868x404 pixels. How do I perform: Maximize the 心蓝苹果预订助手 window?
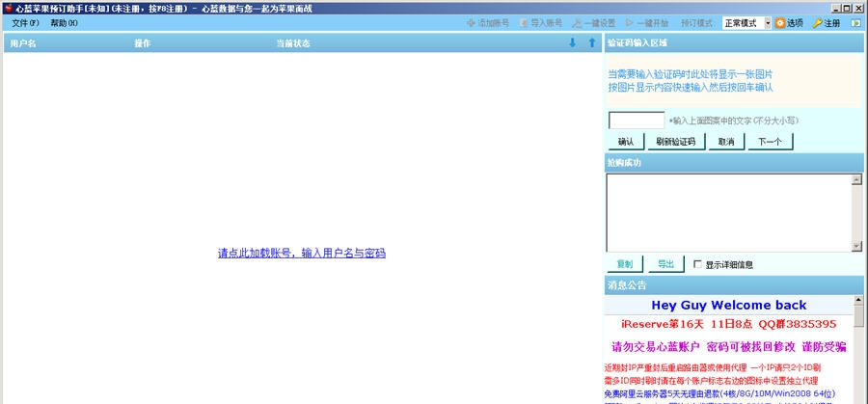click(x=847, y=9)
